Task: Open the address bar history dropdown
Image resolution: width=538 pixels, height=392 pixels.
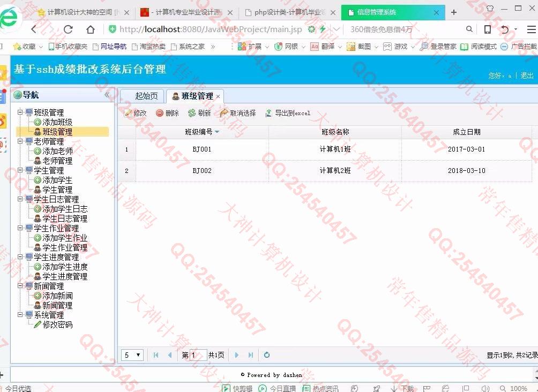Action: coord(337,29)
